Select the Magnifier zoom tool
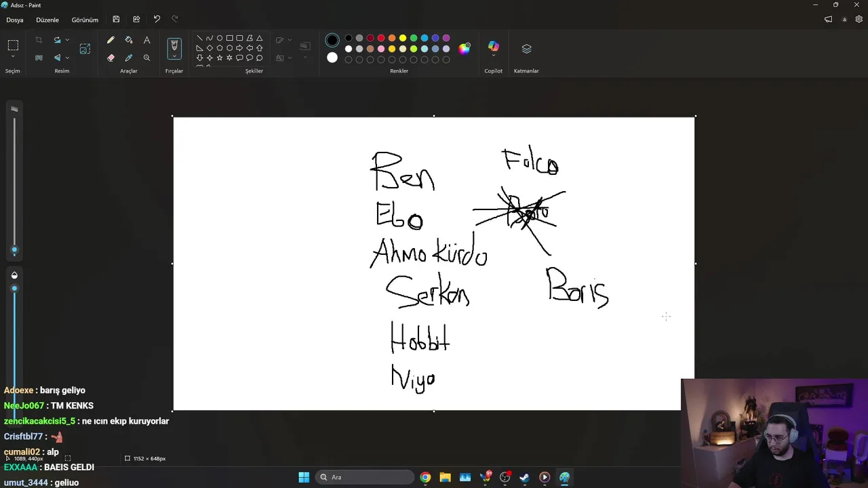This screenshot has height=488, width=868. click(x=146, y=58)
